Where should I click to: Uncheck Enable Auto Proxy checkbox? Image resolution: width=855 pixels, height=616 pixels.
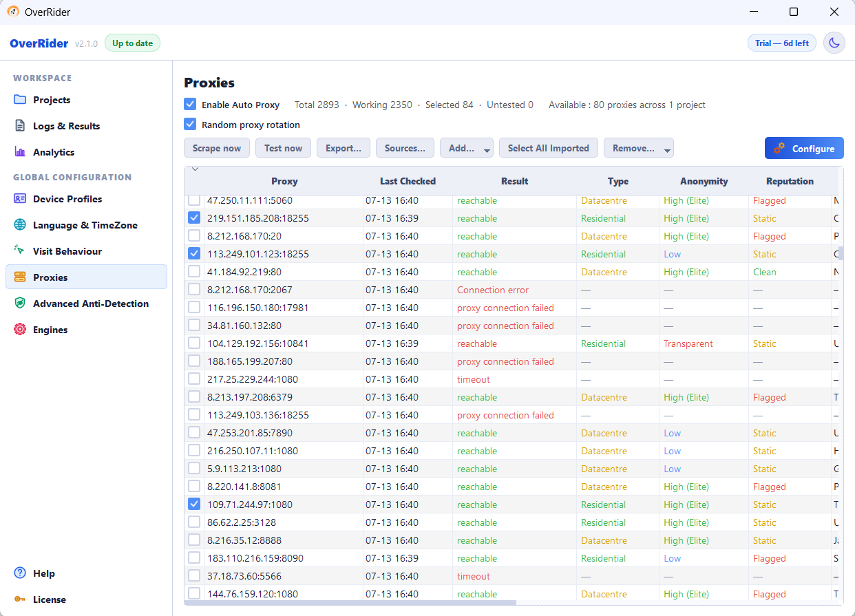click(x=191, y=105)
